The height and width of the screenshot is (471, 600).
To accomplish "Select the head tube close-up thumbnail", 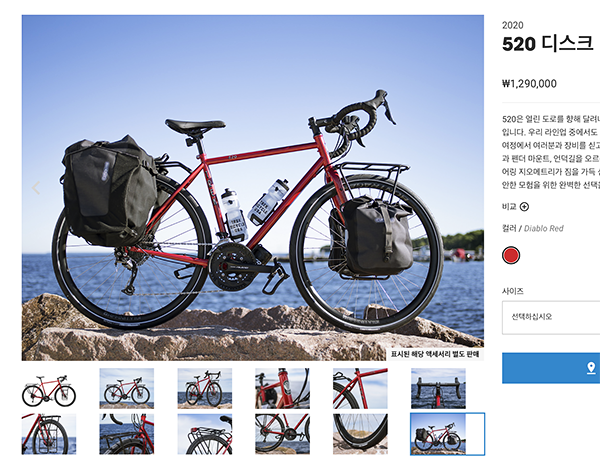I will tap(282, 388).
